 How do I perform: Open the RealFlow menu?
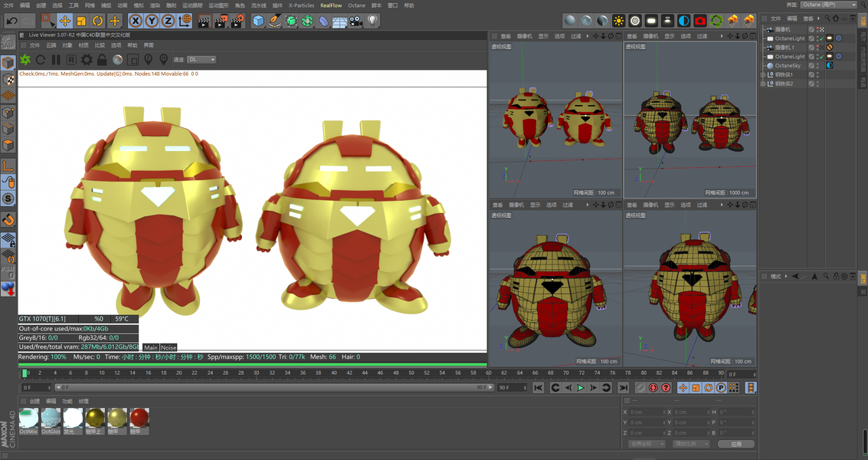click(331, 5)
